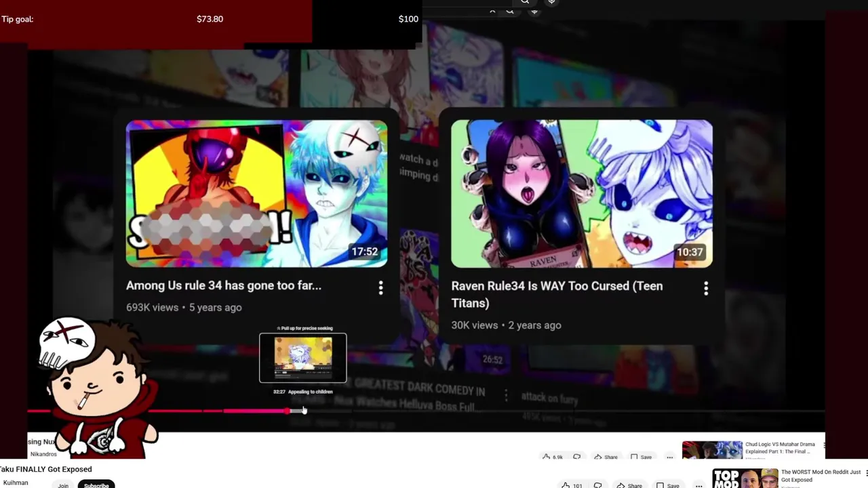
Task: Click the Subscribe button for Kuihman
Action: pyautogui.click(x=96, y=485)
